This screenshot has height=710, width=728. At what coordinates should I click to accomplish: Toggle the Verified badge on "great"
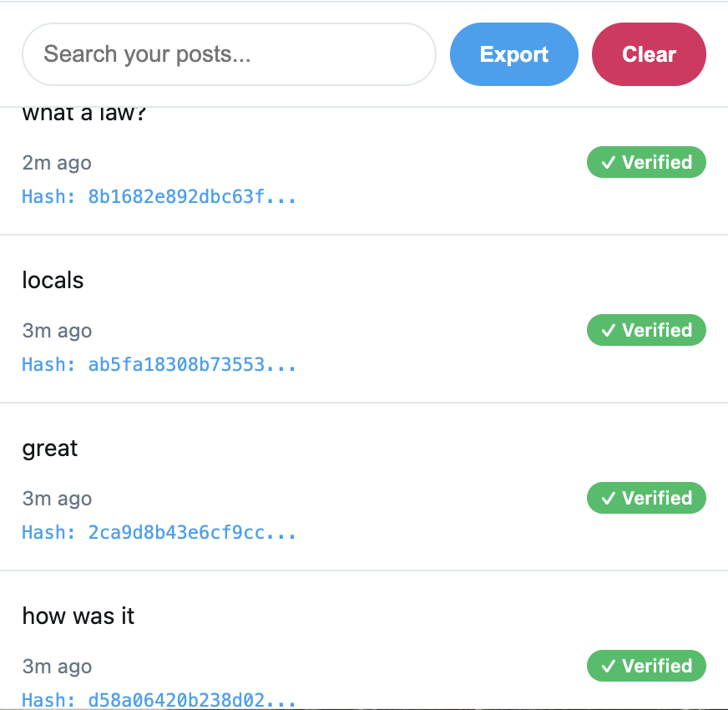[x=646, y=498]
